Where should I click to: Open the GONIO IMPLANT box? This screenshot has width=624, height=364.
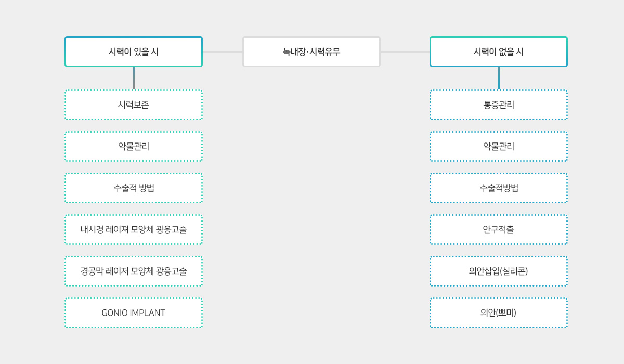[x=134, y=313]
